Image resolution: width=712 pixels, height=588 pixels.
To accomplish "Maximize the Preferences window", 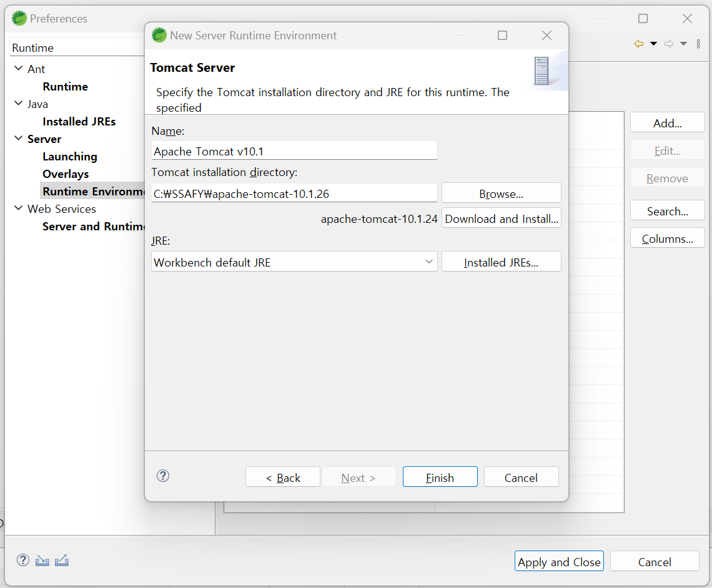I will pos(643,18).
